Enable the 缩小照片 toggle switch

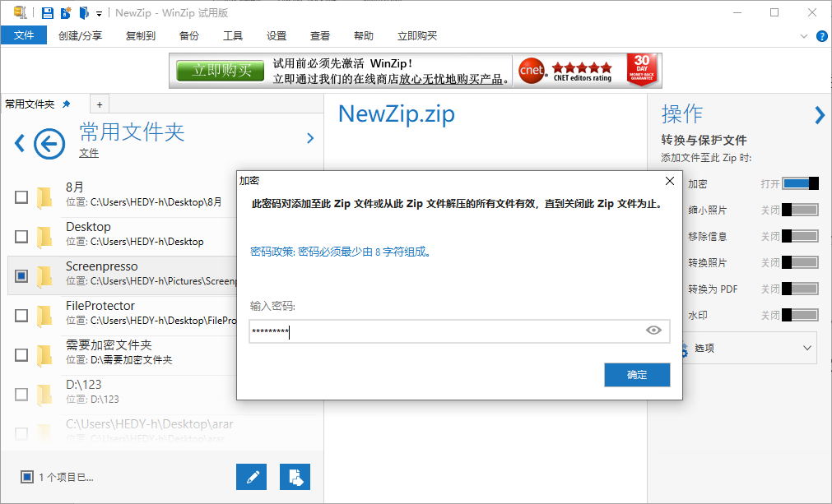(x=801, y=210)
